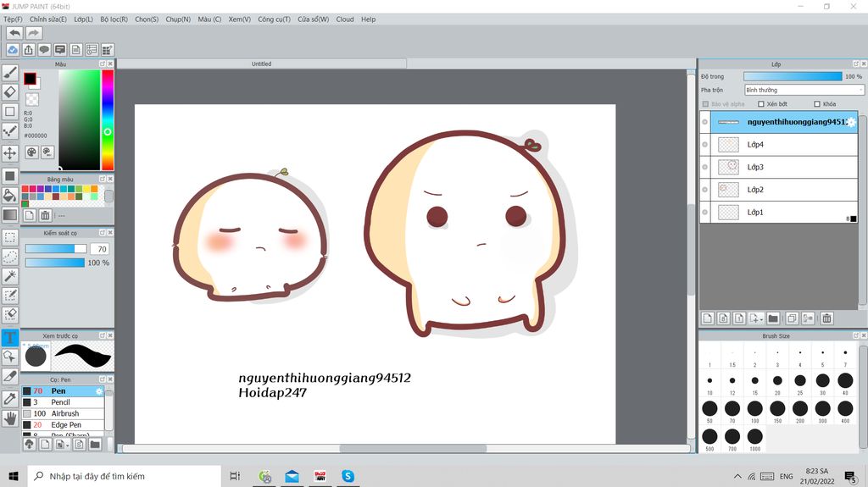Toggle visibility of Lớp3 layer
The width and height of the screenshot is (868, 487).
point(704,167)
